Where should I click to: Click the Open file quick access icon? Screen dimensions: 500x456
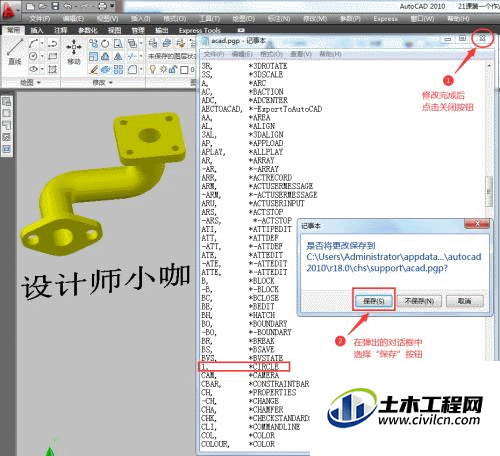42,6
